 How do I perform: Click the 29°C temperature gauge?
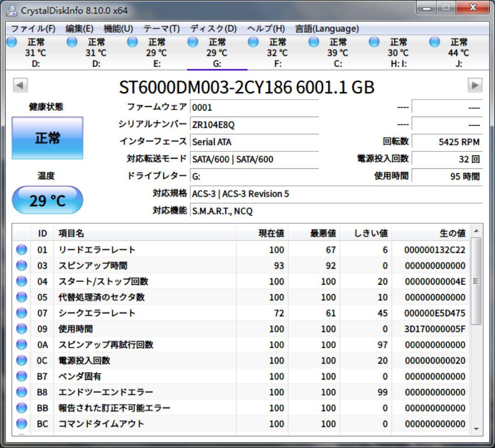tap(47, 200)
